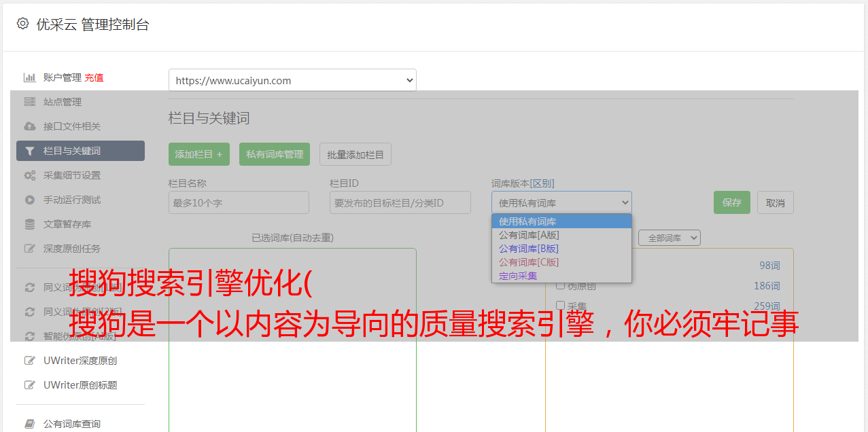Click the 已选词库(自动去重) label
Viewport: 868px width, 432px height.
292,238
